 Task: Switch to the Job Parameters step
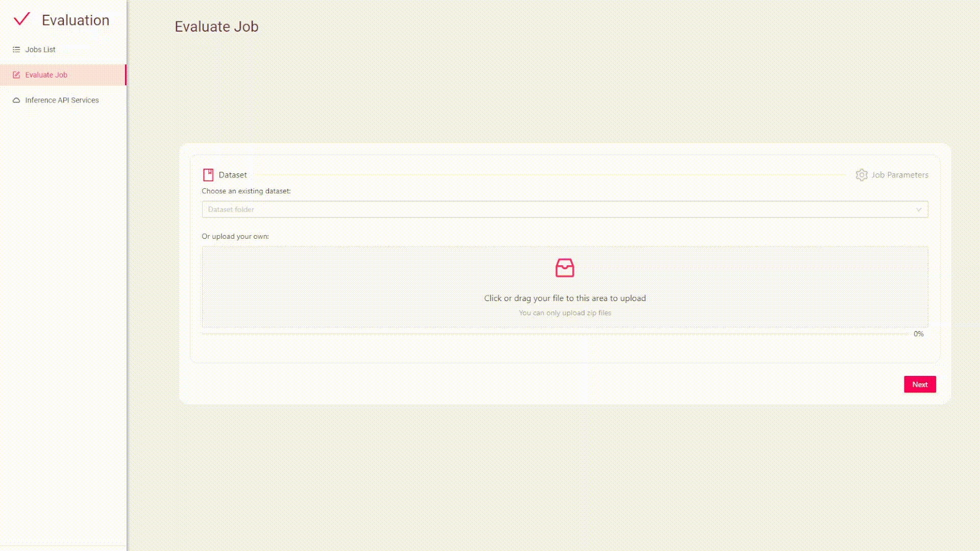click(899, 175)
